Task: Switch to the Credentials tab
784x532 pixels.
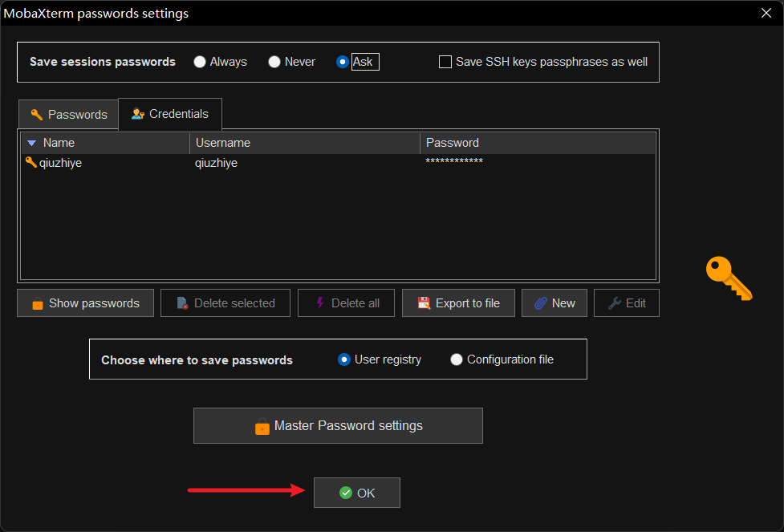Action: [170, 114]
